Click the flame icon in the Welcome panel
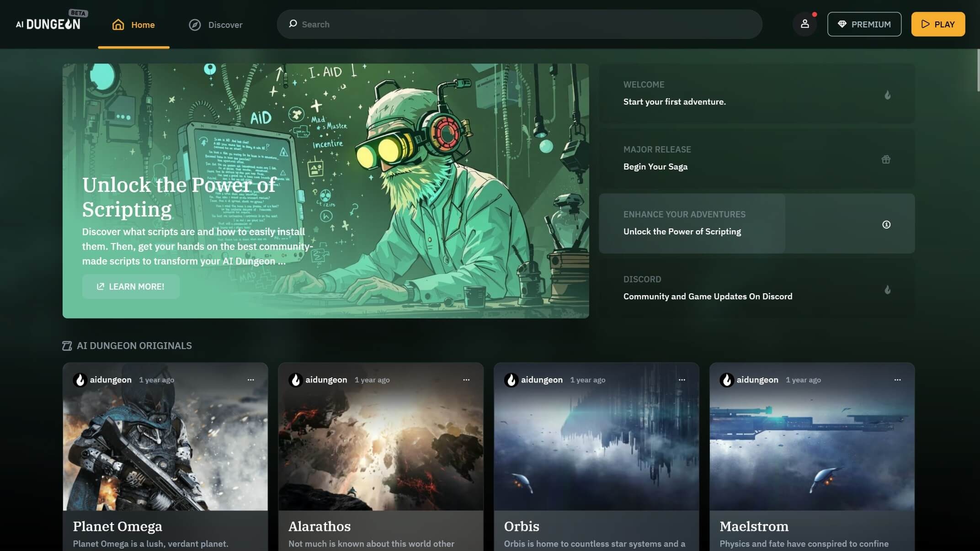This screenshot has height=551, width=980. (887, 95)
